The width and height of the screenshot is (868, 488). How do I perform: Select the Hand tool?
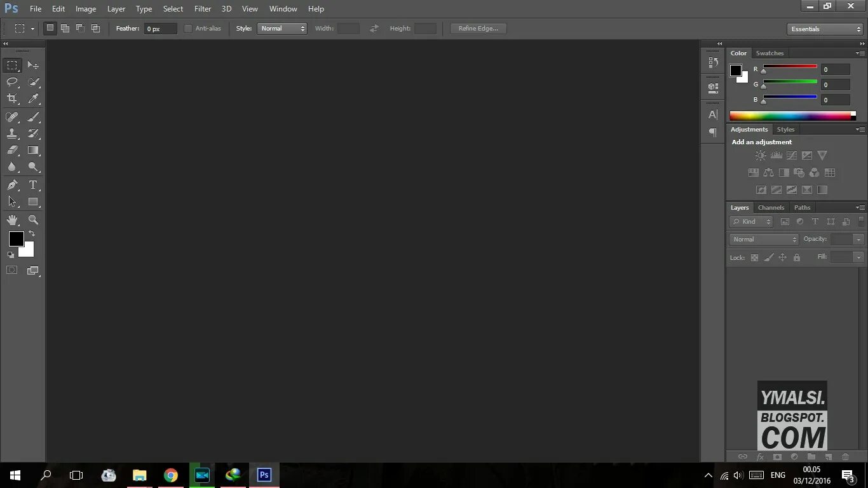click(12, 220)
